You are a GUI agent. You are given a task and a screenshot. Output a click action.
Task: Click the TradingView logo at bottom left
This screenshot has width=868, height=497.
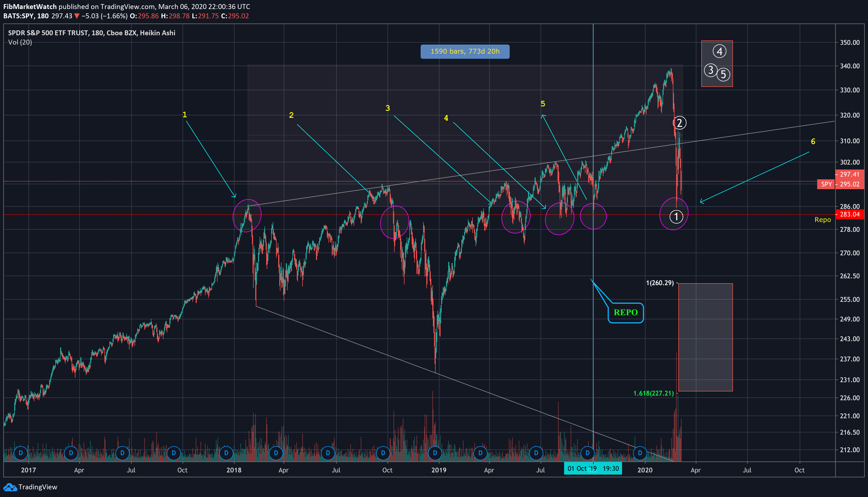(30, 487)
